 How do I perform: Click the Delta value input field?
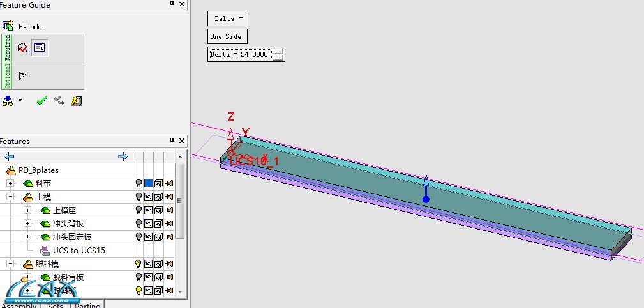click(x=240, y=54)
